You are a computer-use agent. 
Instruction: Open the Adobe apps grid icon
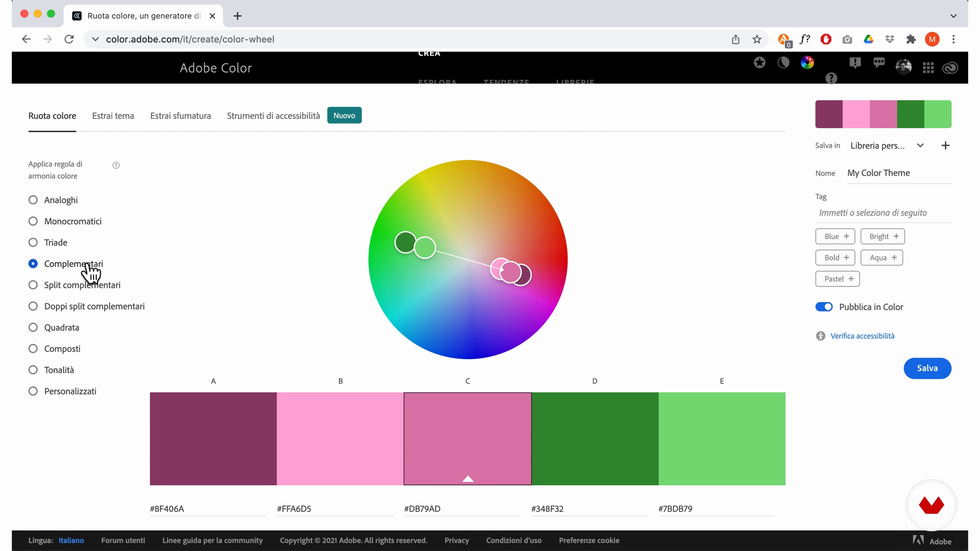tap(928, 68)
